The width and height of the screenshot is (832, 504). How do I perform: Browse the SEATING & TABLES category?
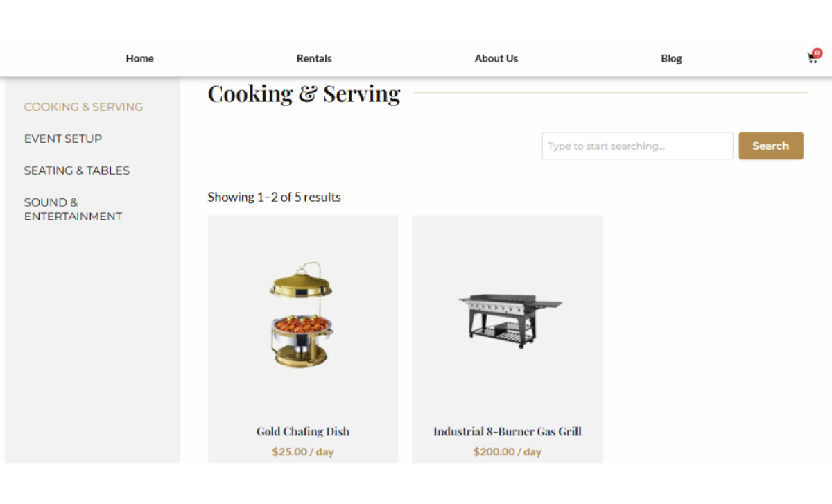click(77, 171)
